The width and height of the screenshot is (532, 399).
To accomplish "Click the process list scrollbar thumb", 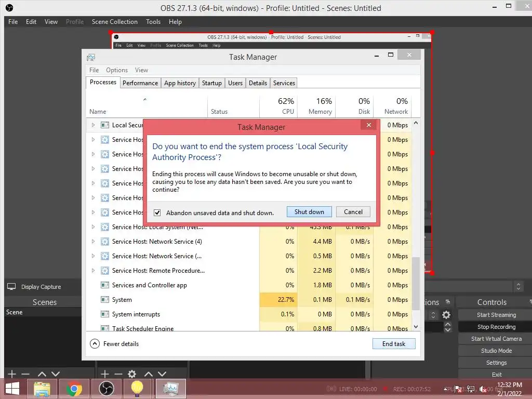I will pyautogui.click(x=416, y=283).
